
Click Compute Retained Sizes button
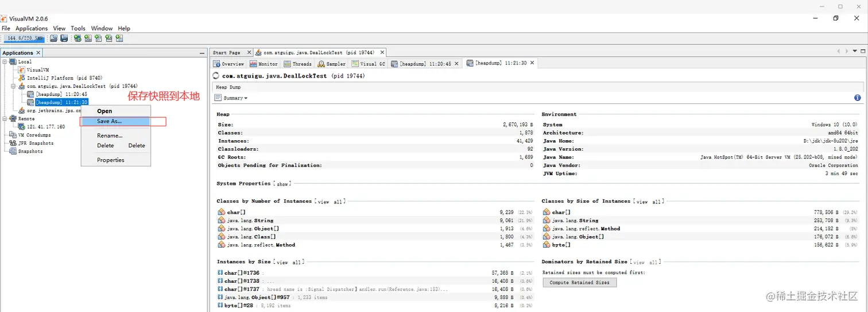pyautogui.click(x=580, y=283)
